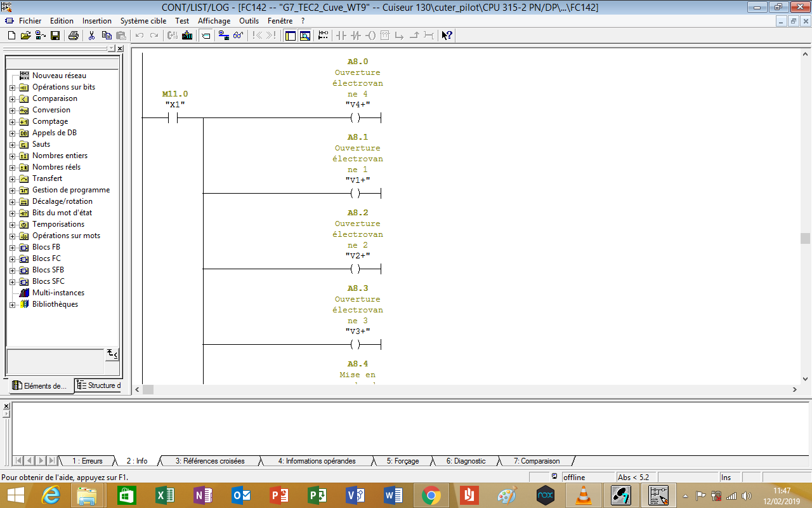The width and height of the screenshot is (812, 508).
Task: Click the Monitor glasses icon
Action: coord(239,36)
